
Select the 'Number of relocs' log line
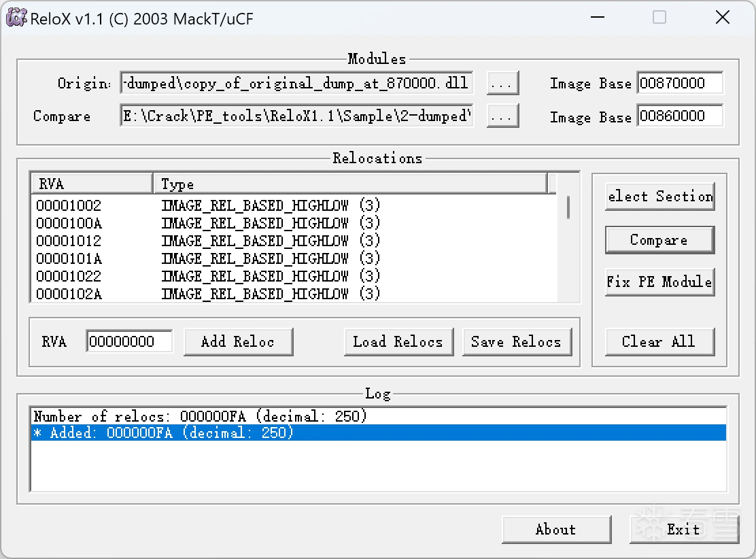[201, 416]
